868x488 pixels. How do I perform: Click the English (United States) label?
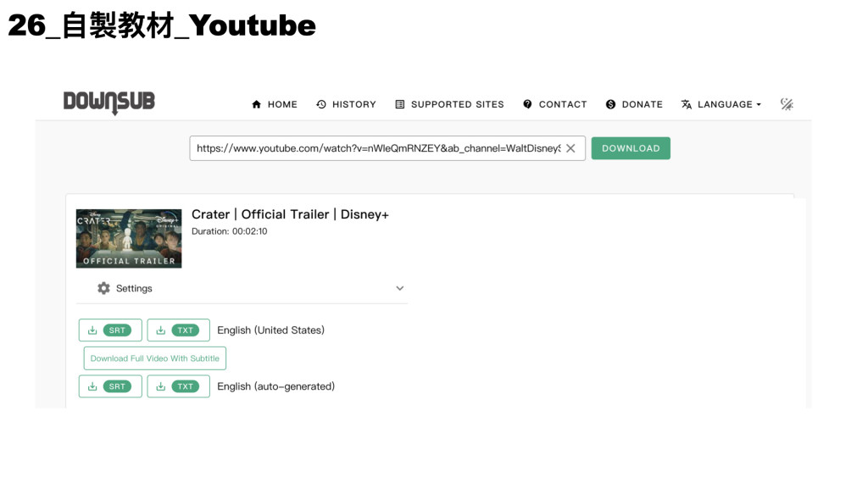tap(270, 330)
